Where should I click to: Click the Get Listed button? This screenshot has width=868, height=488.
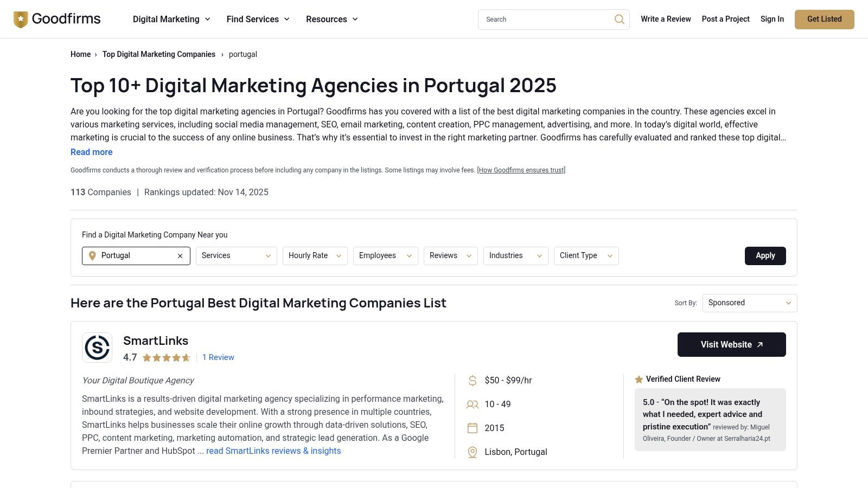coord(824,19)
